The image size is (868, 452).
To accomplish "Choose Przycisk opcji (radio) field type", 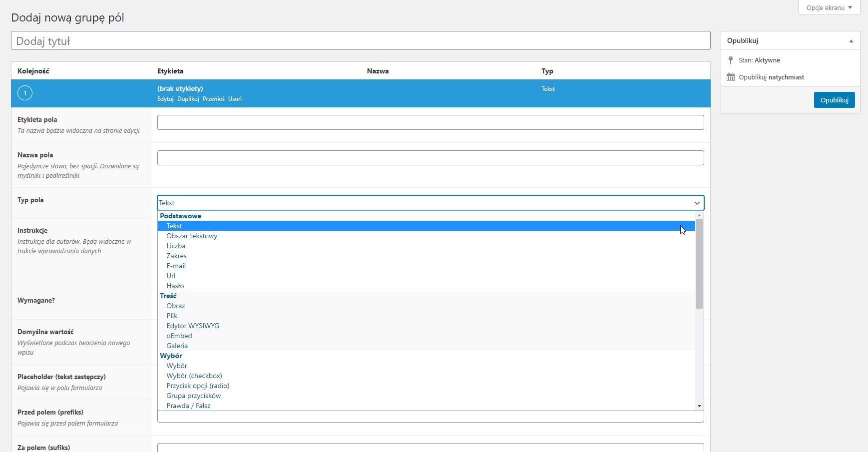I will [198, 386].
